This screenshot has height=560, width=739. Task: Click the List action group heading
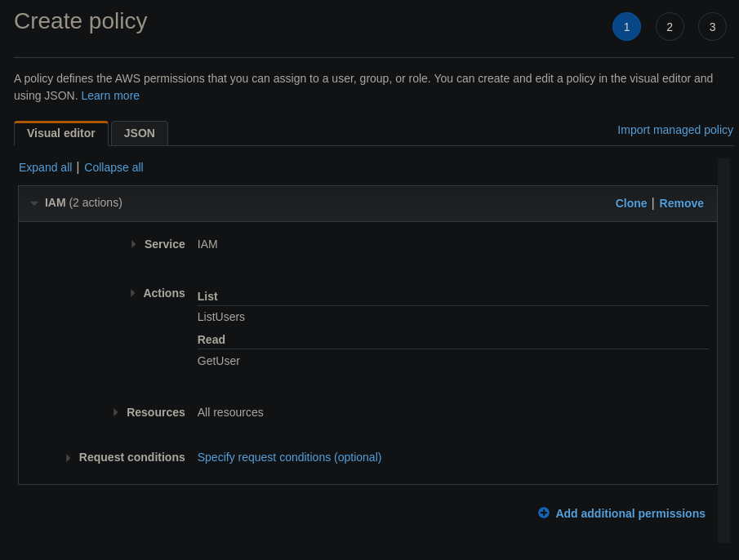point(207,296)
